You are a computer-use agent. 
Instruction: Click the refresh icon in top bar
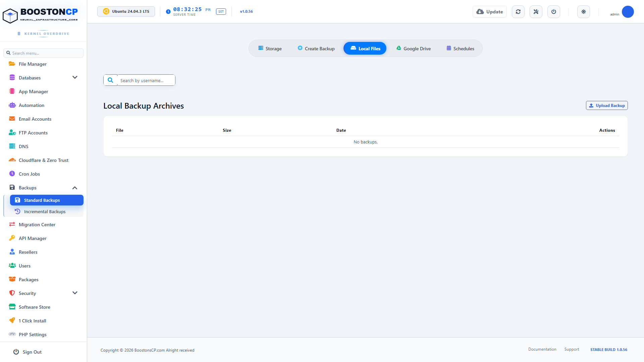[518, 12]
